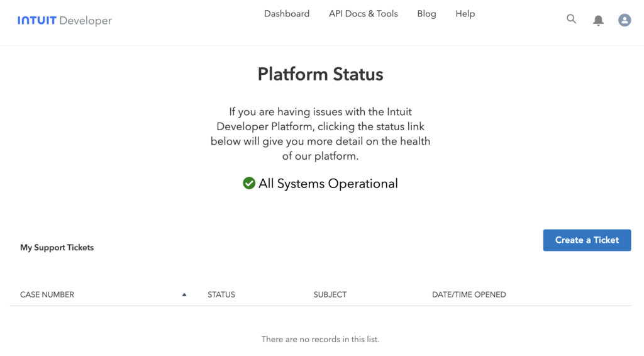This screenshot has height=356, width=644.
Task: Click the green checkmark status icon
Action: pos(249,183)
